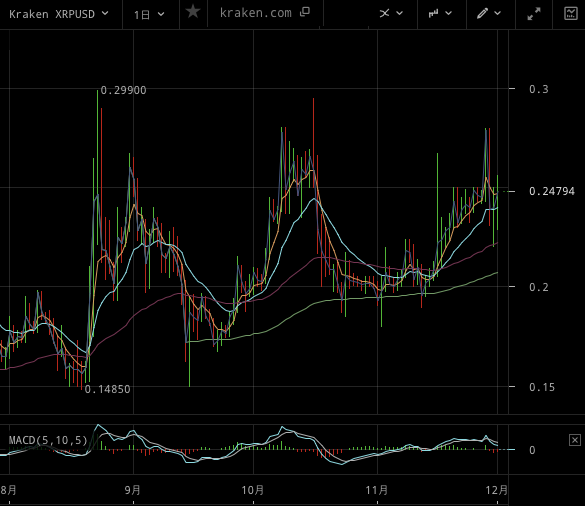Close the MACD indicator panel

pos(575,440)
